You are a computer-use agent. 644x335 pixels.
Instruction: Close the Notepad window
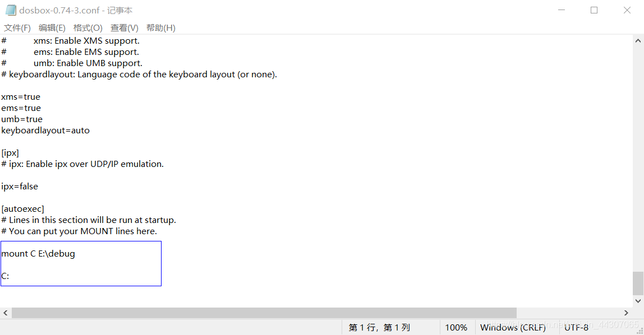(627, 10)
